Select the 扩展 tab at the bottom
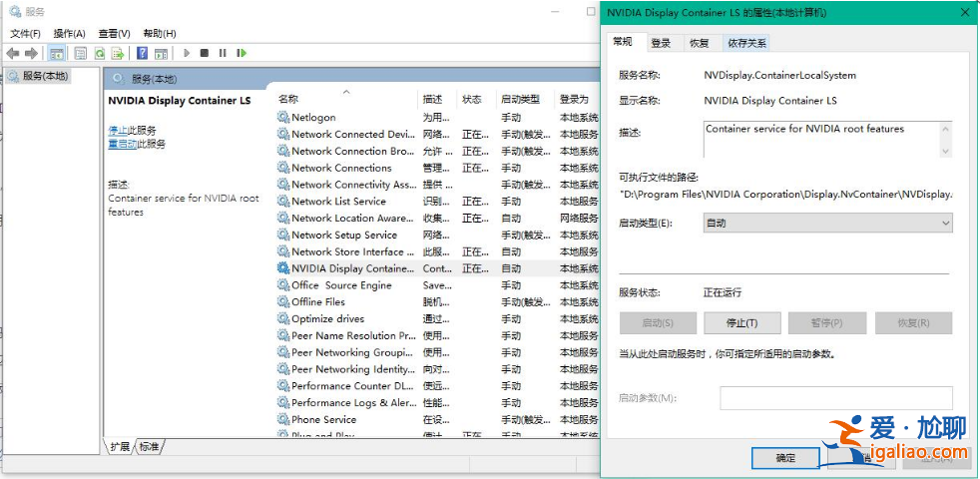 click(x=120, y=446)
